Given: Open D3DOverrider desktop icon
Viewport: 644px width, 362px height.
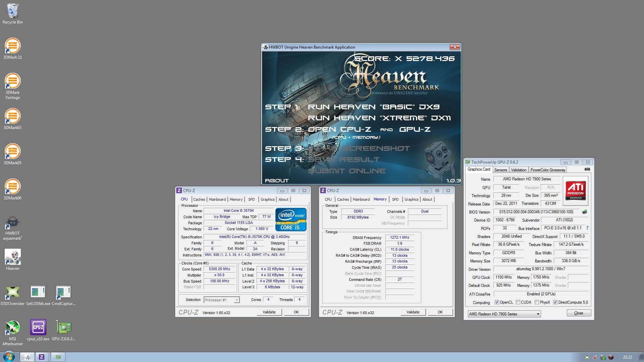Looking at the screenshot, I should click(12, 296).
